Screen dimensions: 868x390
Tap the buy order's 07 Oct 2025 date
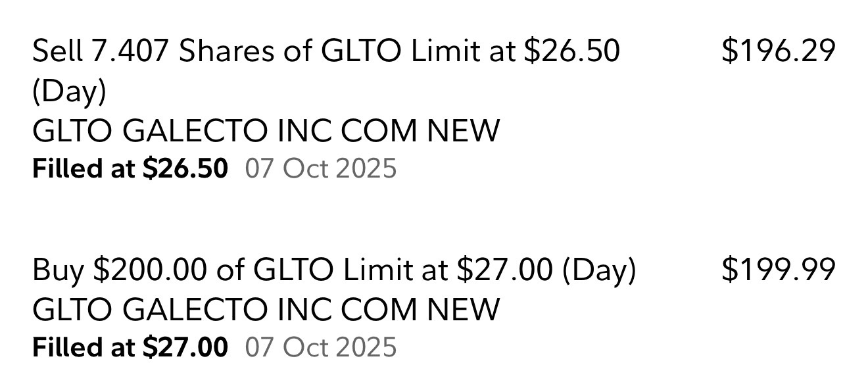pos(321,347)
